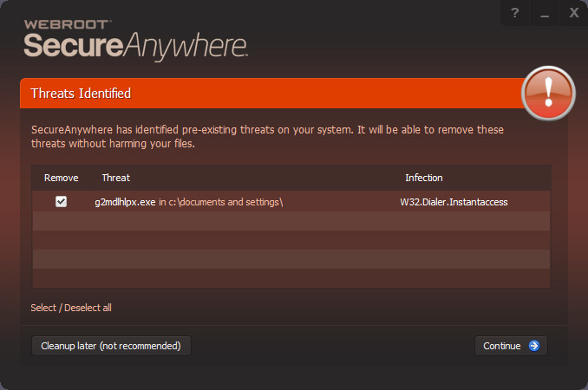This screenshot has width=588, height=390.
Task: Click the blue arrow on Continue
Action: point(534,346)
